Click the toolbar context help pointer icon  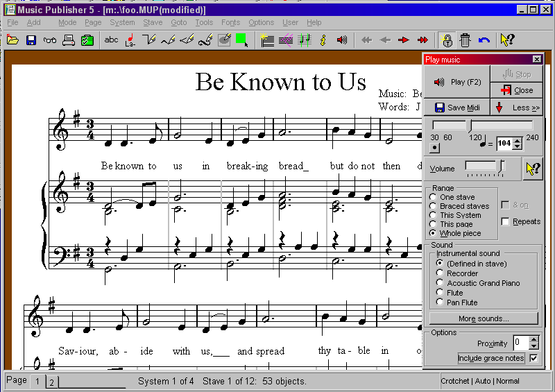(x=508, y=40)
